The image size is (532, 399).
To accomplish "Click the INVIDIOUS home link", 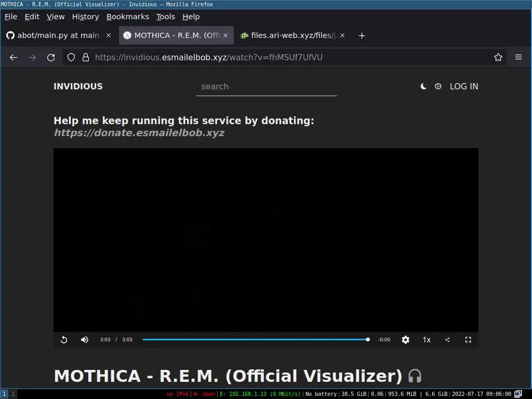I will pos(78,87).
